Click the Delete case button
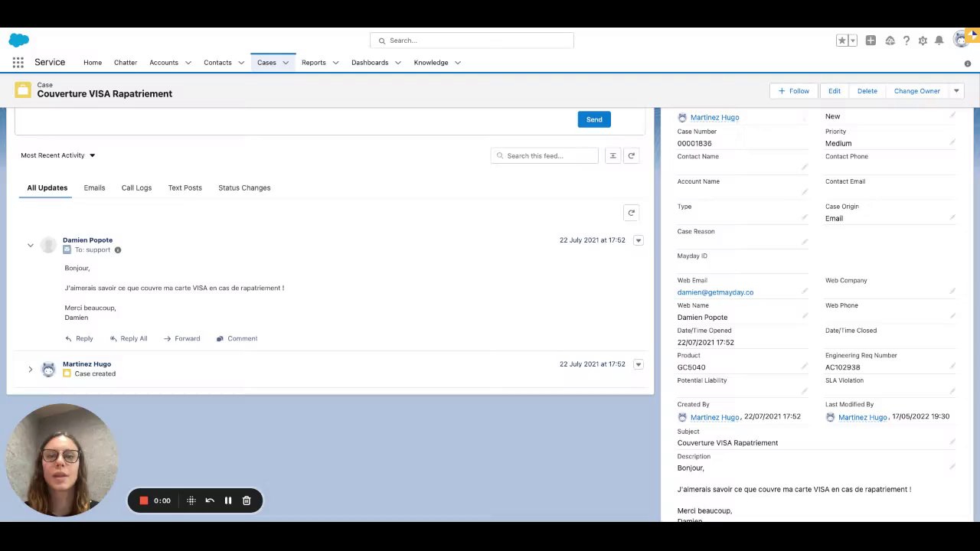 tap(867, 91)
